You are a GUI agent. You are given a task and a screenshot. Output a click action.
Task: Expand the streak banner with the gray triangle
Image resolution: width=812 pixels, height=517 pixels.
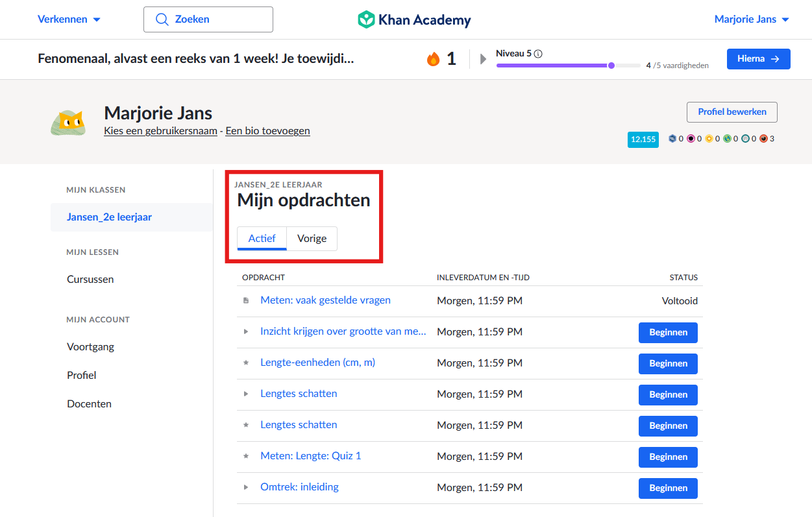pyautogui.click(x=483, y=59)
